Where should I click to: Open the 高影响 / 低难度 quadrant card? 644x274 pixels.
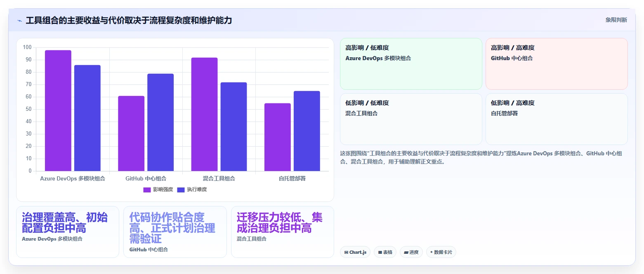pos(411,64)
